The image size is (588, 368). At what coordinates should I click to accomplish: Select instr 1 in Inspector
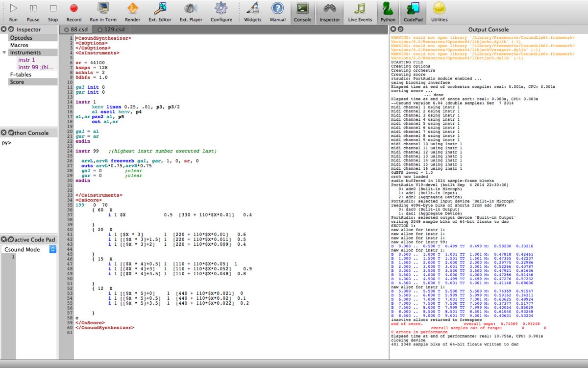[x=26, y=60]
